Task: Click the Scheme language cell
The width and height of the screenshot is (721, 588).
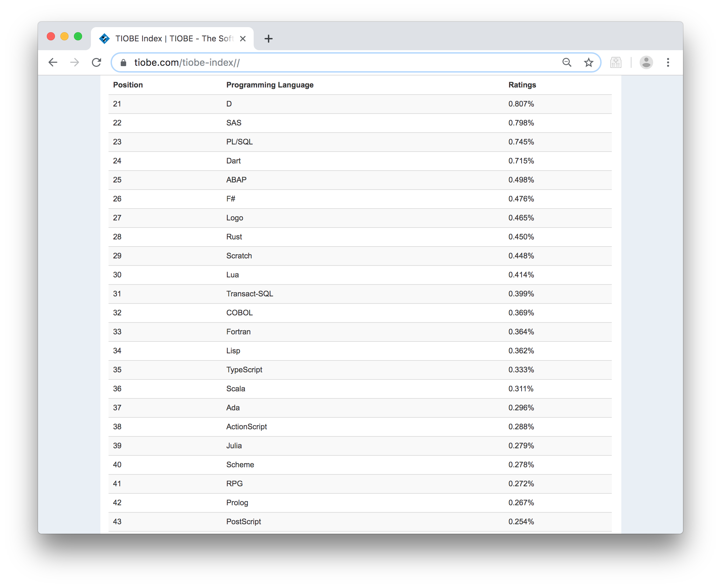Action: coord(240,465)
